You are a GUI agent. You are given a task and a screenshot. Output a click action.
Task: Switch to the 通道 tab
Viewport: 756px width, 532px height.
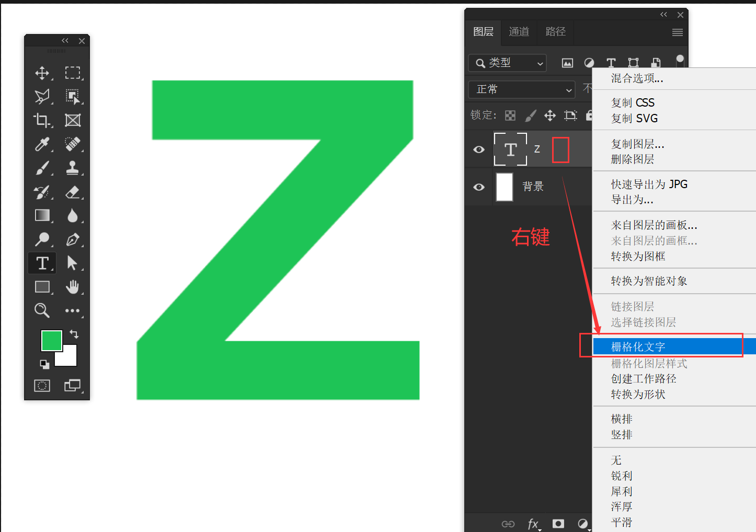(x=519, y=32)
